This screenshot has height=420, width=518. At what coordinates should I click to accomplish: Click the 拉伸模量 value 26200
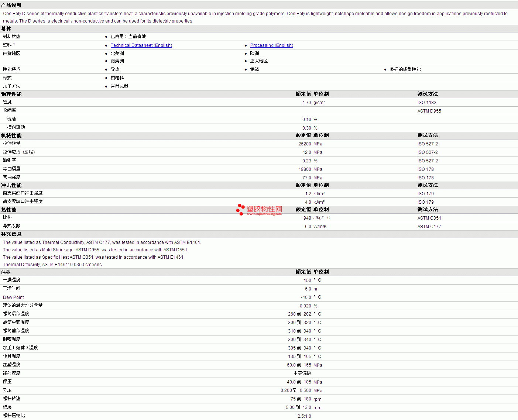305,144
